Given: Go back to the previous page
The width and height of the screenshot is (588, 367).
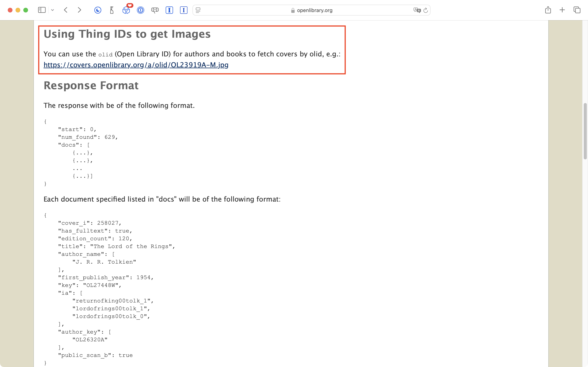Looking at the screenshot, I should (x=66, y=10).
